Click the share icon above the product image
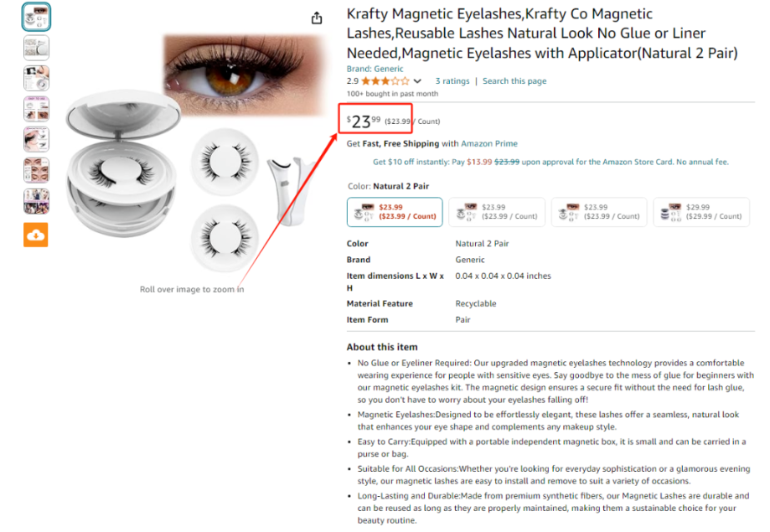The height and width of the screenshot is (532, 770). click(x=317, y=18)
